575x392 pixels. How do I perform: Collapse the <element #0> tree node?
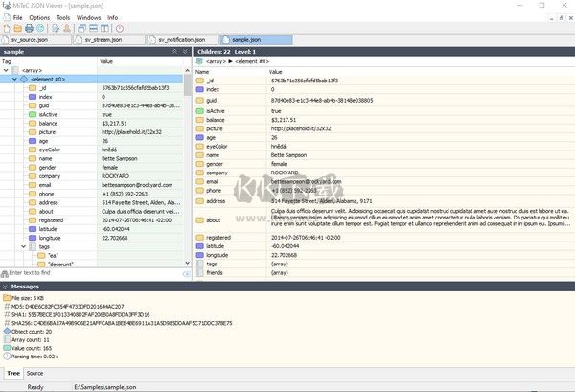[x=15, y=79]
